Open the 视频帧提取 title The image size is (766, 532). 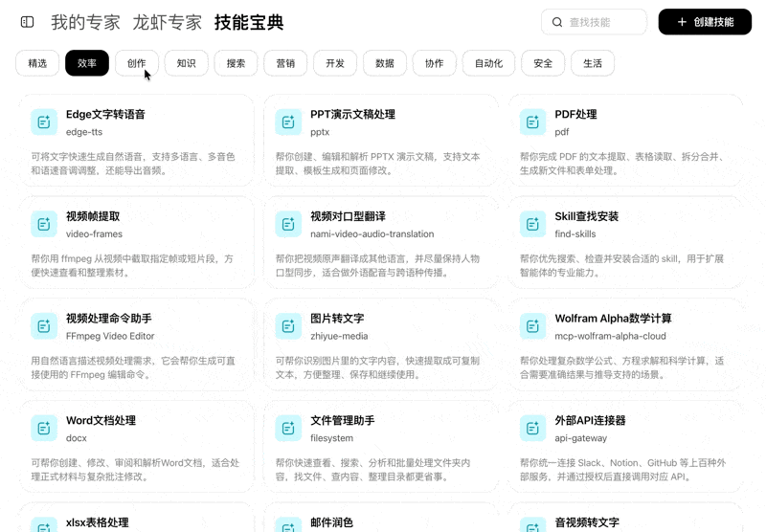pyautogui.click(x=93, y=216)
